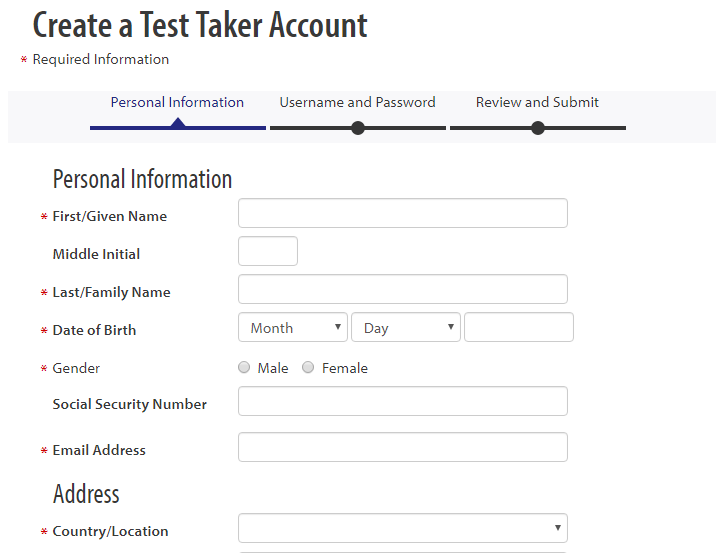Click the birth year text box
This screenshot has width=716, height=553.
[x=519, y=327]
